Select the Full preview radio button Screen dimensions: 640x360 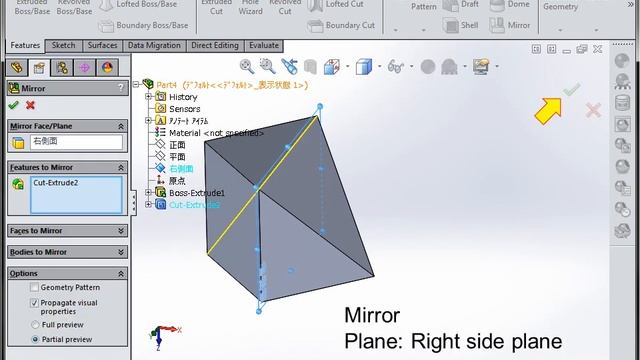point(35,325)
